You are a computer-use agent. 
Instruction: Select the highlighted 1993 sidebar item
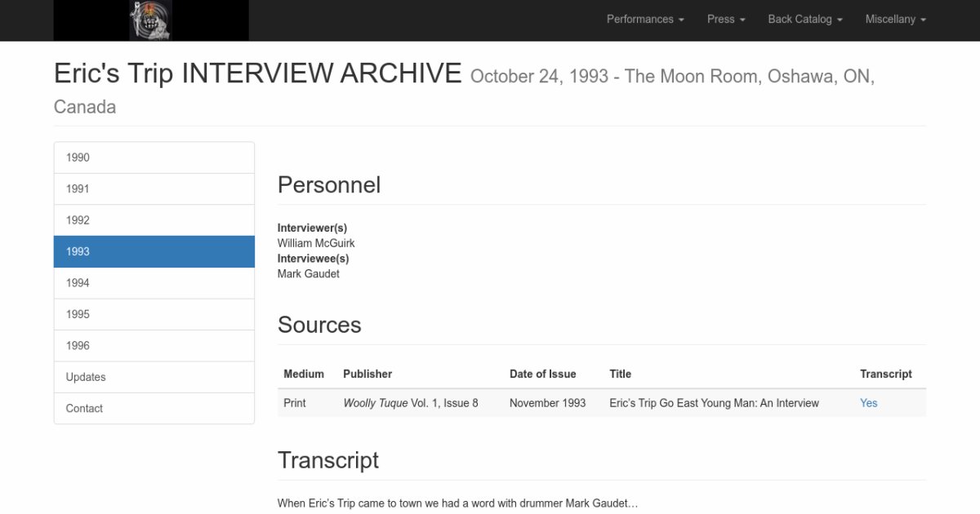point(154,251)
